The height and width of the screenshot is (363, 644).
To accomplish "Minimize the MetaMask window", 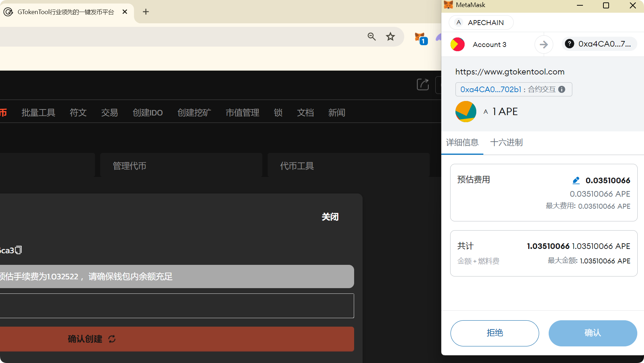I will pyautogui.click(x=580, y=5).
